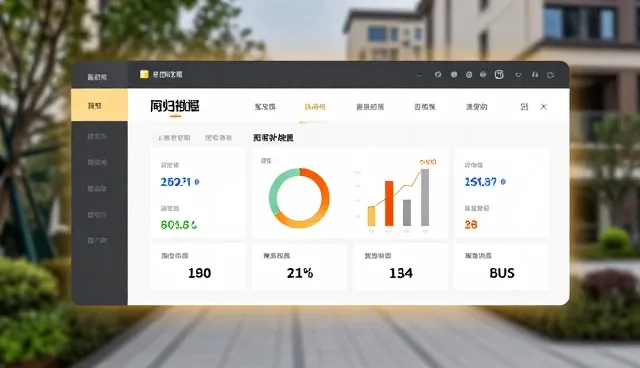
Task: Open the card showing 21%
Action: [x=299, y=267]
